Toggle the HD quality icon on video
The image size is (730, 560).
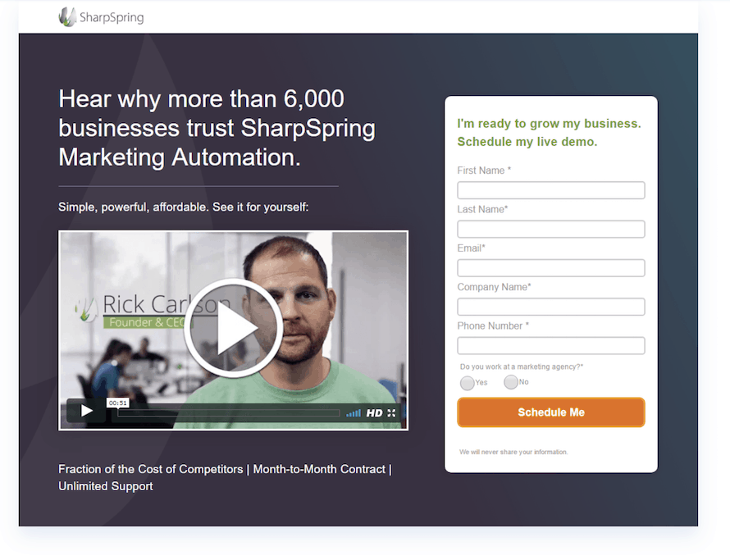point(374,413)
